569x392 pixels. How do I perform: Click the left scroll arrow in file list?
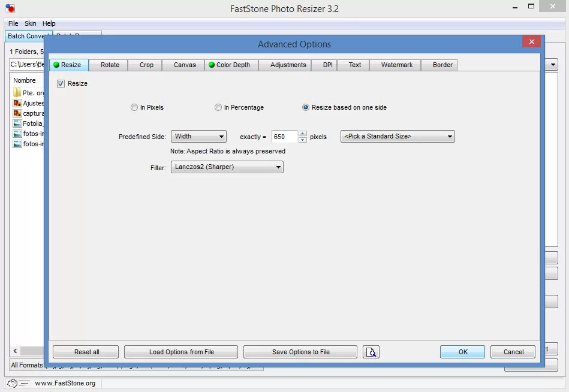pos(15,351)
